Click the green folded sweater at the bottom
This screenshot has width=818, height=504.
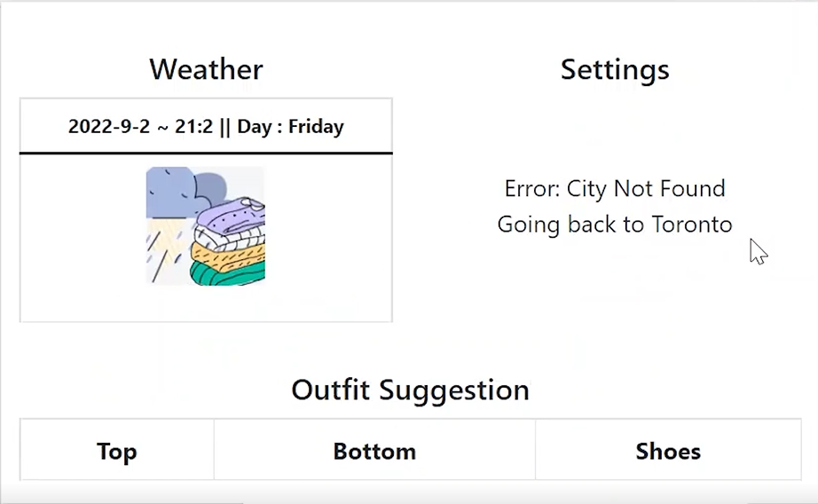tap(229, 273)
